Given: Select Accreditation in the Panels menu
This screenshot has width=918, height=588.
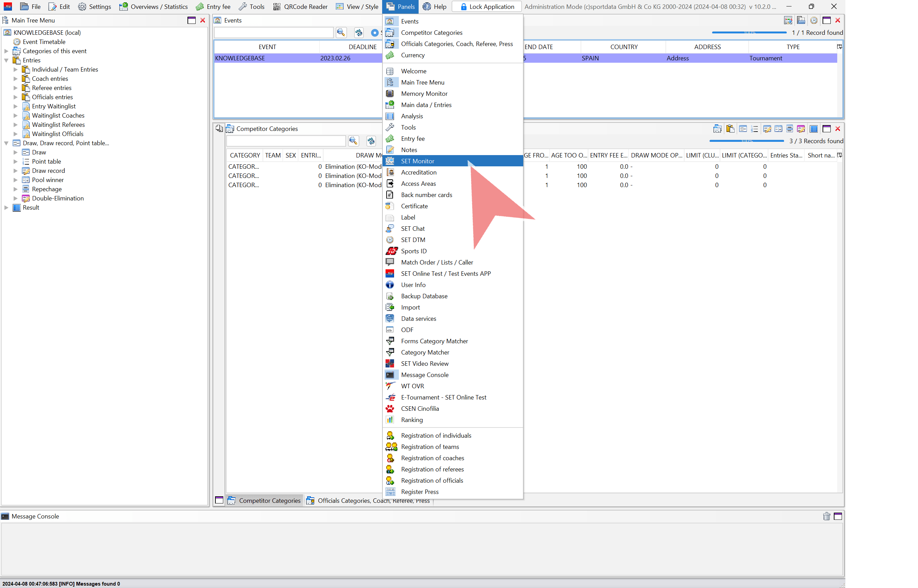Looking at the screenshot, I should [419, 172].
